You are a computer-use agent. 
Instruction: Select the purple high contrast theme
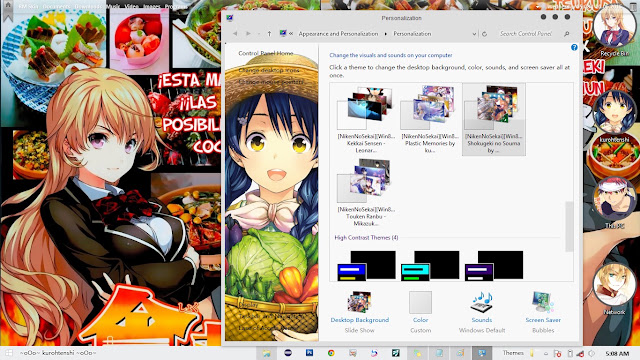coord(493,266)
